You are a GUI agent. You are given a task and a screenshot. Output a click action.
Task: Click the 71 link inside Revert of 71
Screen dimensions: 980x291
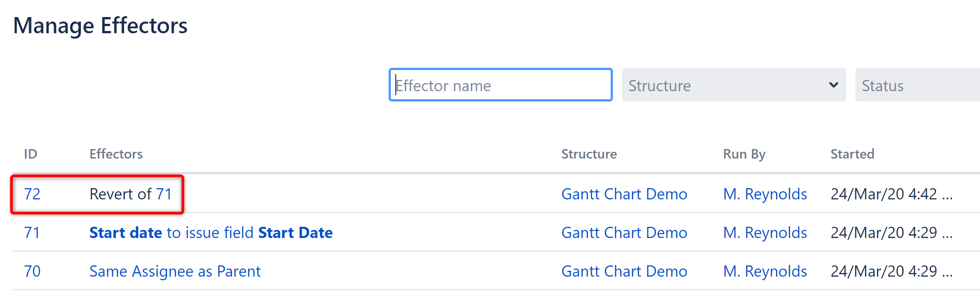[x=163, y=194]
